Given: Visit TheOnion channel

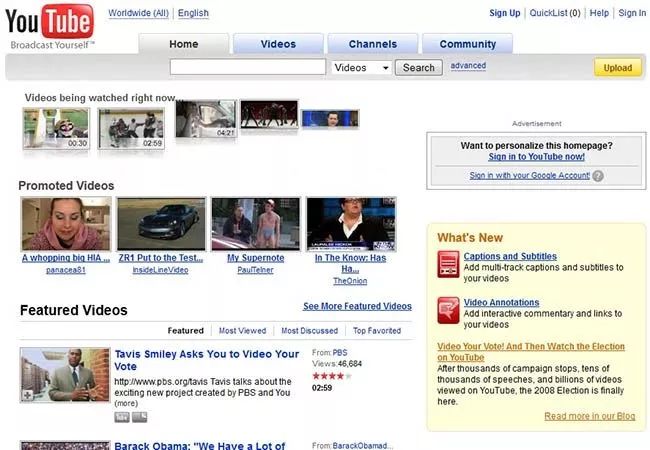Looking at the screenshot, I should [x=350, y=281].
